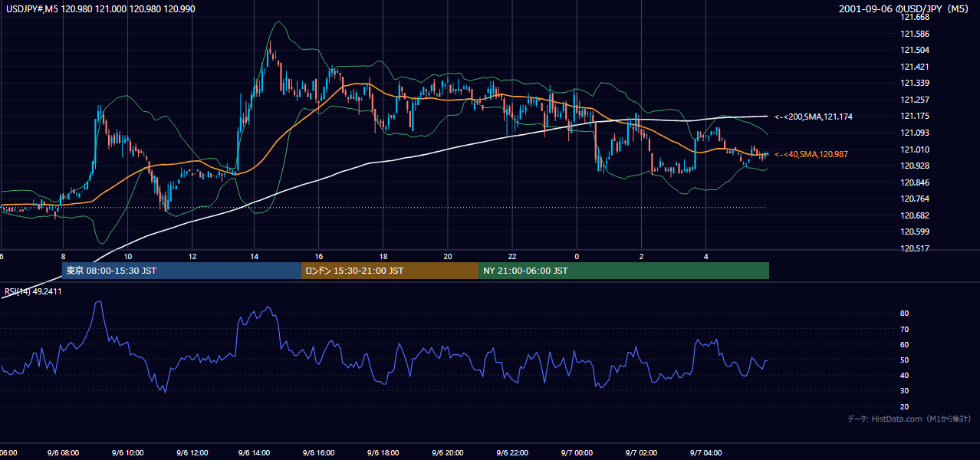Click RSI scale value 80

pyautogui.click(x=905, y=314)
